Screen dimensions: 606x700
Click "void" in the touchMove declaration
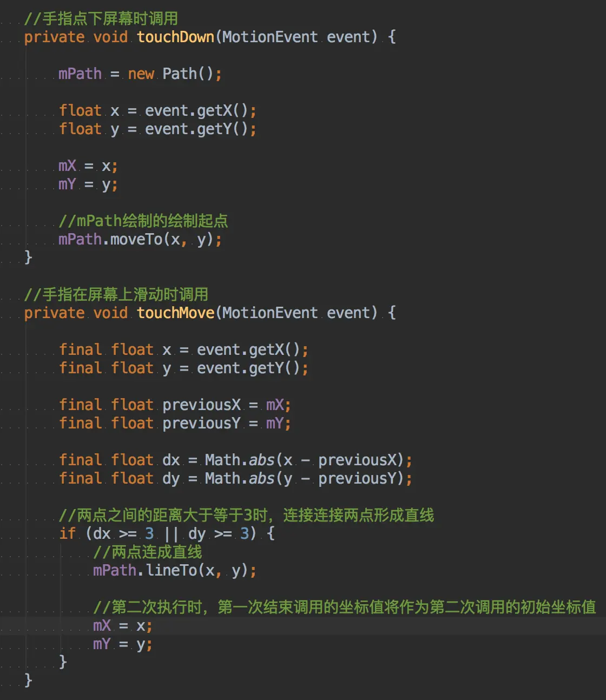pos(110,313)
